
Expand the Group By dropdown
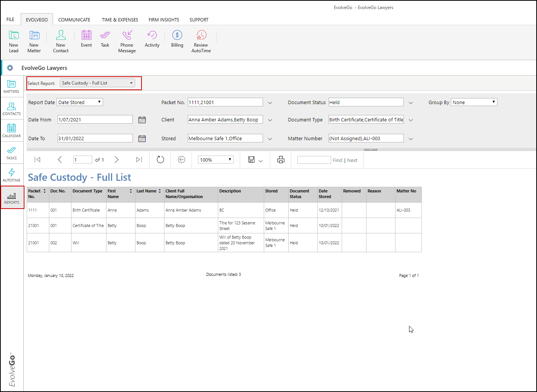[x=474, y=102]
